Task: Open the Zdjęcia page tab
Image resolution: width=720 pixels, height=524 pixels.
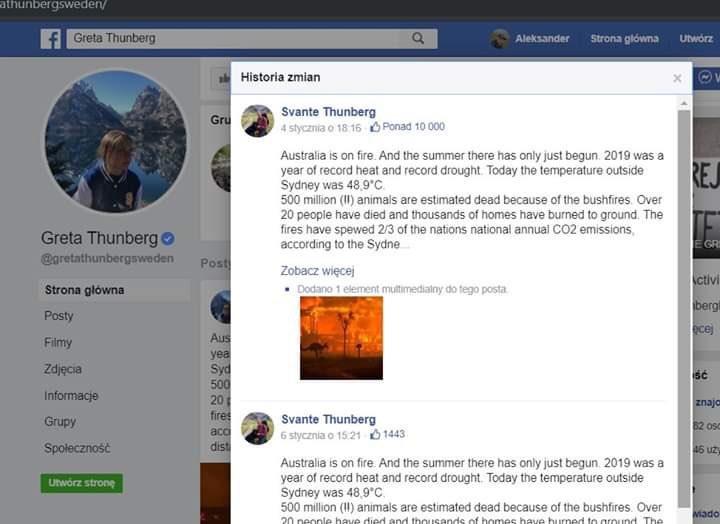Action: 63,369
